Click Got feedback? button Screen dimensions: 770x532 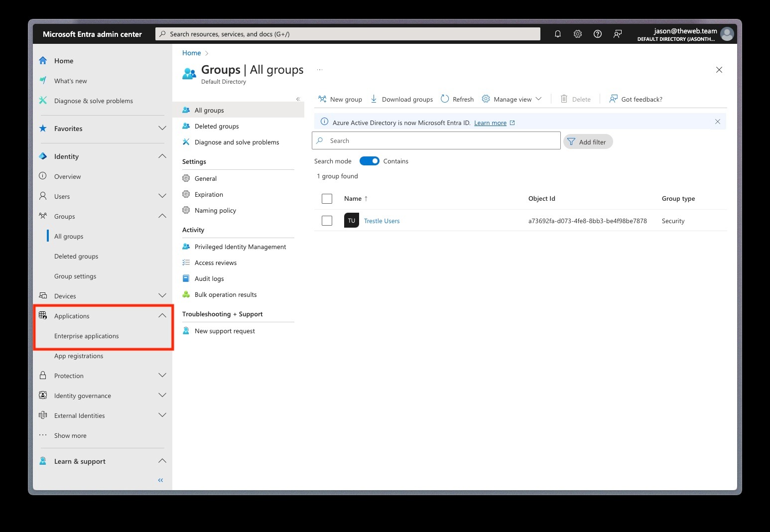coord(636,99)
